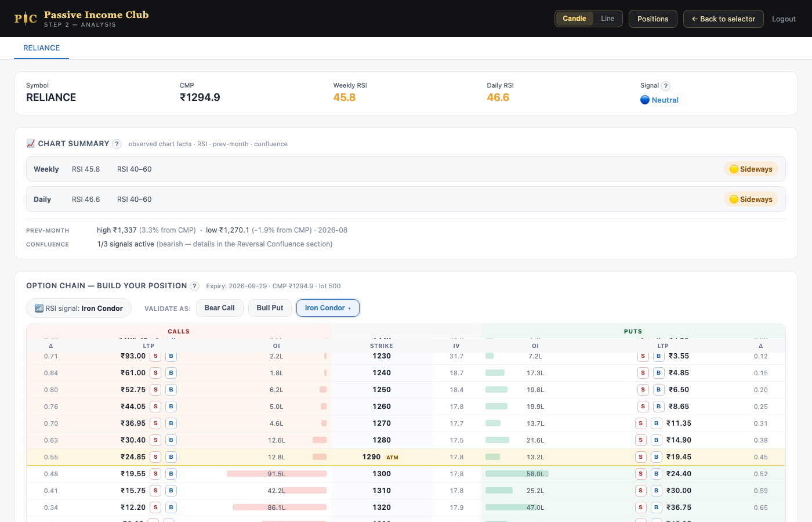Click the Neutral signal label
812x522 pixels.
[659, 100]
